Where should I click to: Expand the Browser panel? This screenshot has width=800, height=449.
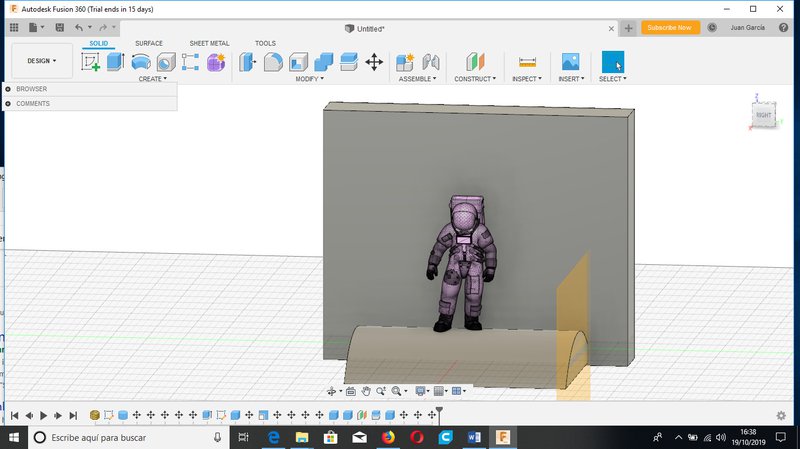point(8,89)
